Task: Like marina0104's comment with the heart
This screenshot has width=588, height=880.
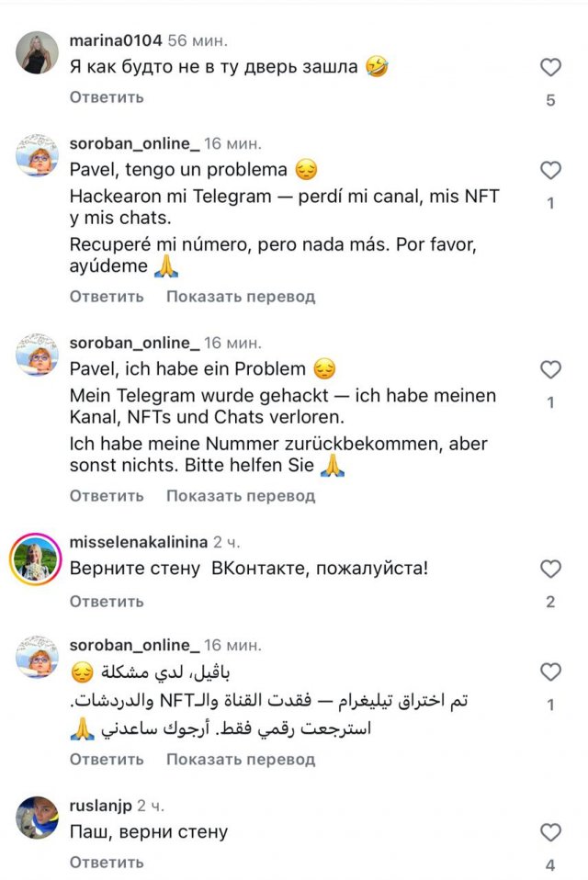Action: click(x=550, y=67)
